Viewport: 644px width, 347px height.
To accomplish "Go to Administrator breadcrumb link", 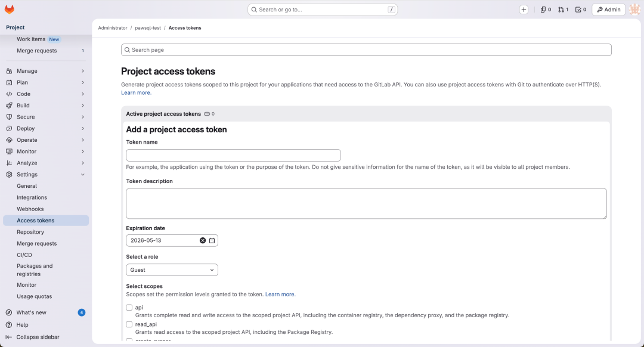I will pos(113,28).
